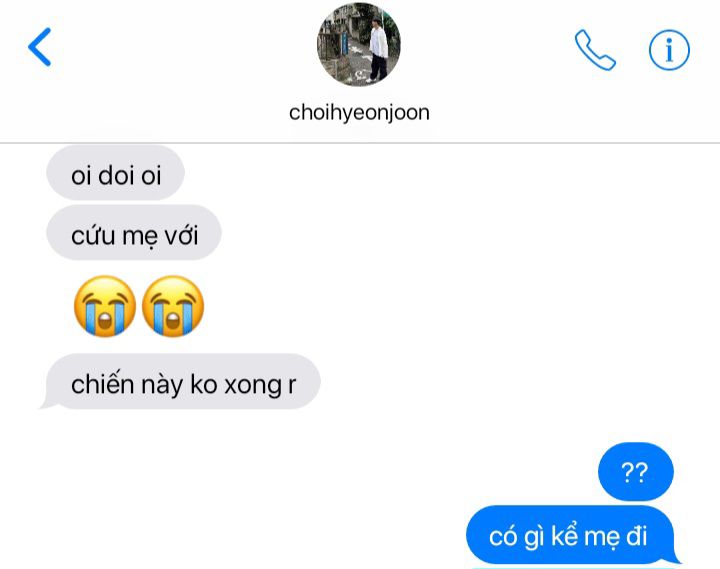Select the "cứu mẹ với" message bubble

[x=134, y=233]
